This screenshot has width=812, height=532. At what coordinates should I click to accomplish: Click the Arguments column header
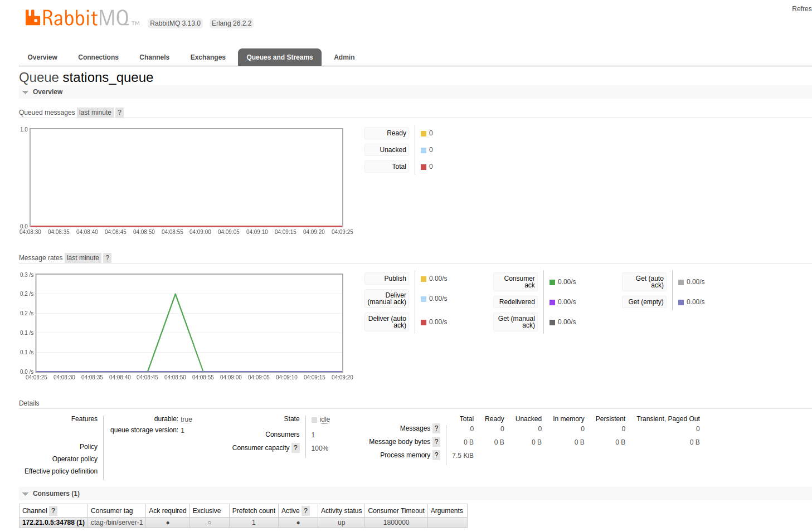click(447, 511)
